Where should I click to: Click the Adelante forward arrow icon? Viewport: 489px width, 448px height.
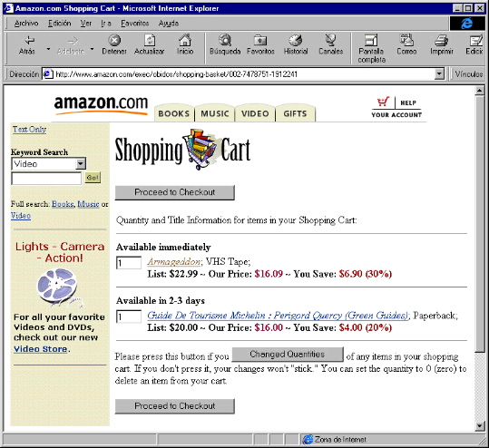coord(73,41)
